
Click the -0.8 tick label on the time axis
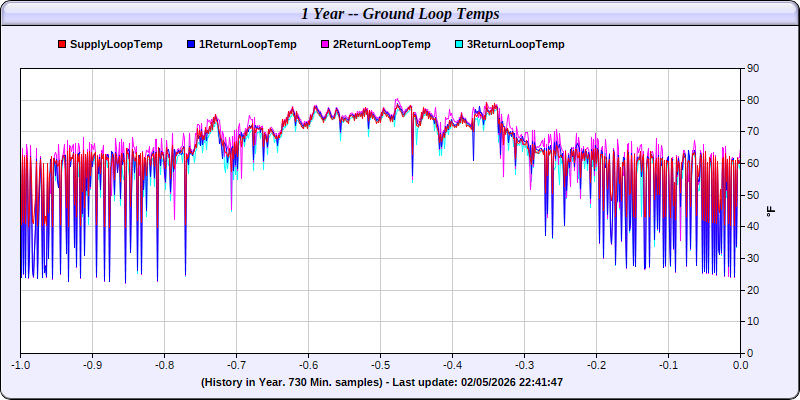164,366
